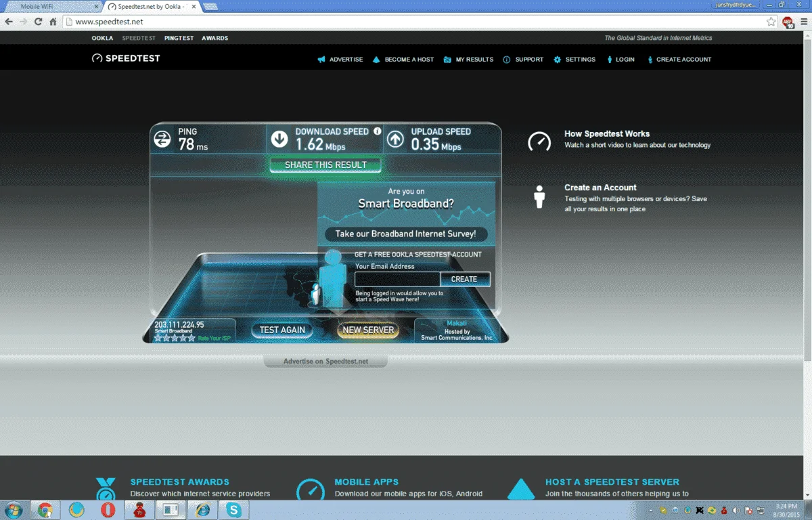The height and width of the screenshot is (520, 812).
Task: Click the browser back arrow
Action: pos(9,22)
